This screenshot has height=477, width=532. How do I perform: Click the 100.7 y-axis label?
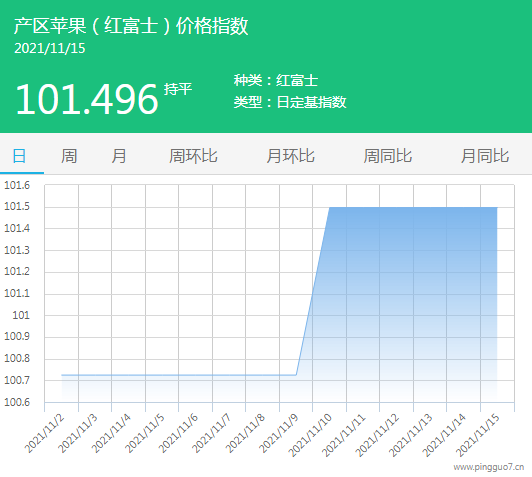[x=17, y=380]
